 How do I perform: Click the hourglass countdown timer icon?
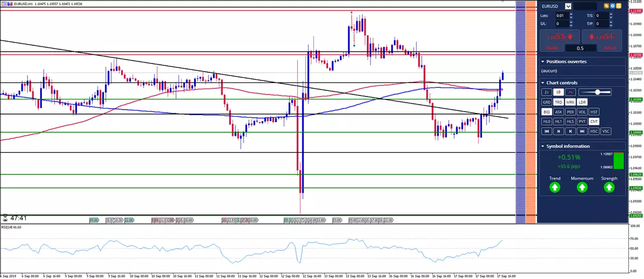tap(5, 218)
